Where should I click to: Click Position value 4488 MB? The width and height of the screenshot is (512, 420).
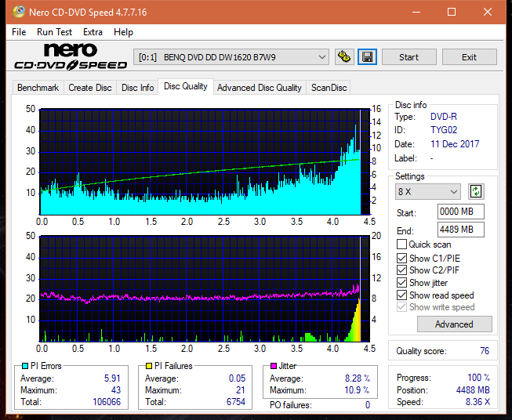473,390
